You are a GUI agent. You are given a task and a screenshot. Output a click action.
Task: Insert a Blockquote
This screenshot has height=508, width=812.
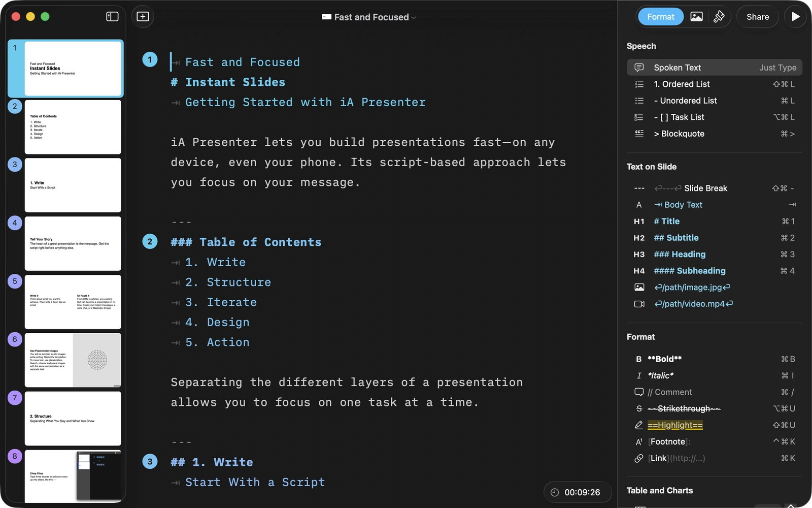point(715,134)
